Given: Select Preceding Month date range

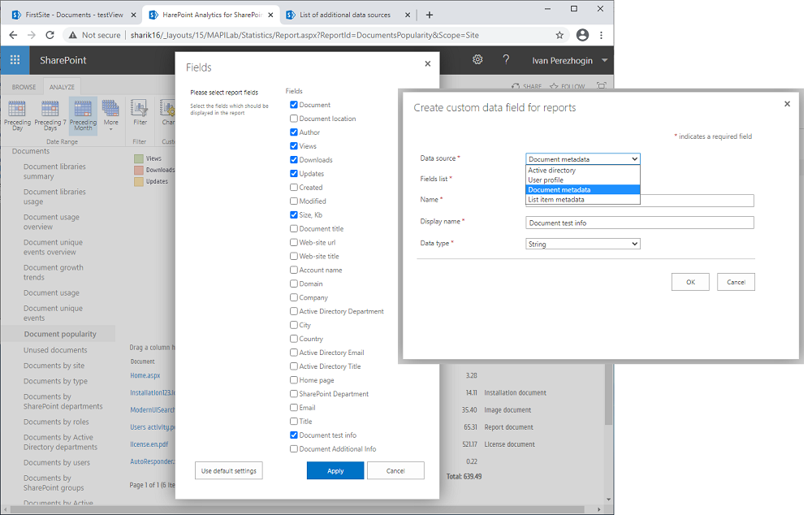Looking at the screenshot, I should coord(83,115).
